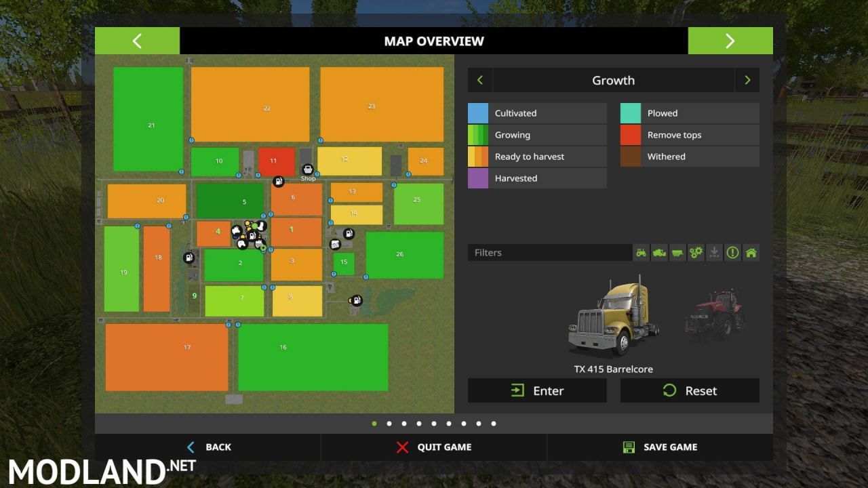This screenshot has height=488, width=868.
Task: Click field 23 on the map
Action: [x=382, y=104]
